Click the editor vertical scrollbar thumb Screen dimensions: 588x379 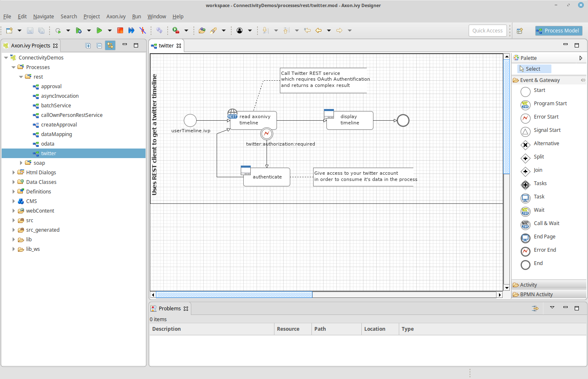point(506,116)
